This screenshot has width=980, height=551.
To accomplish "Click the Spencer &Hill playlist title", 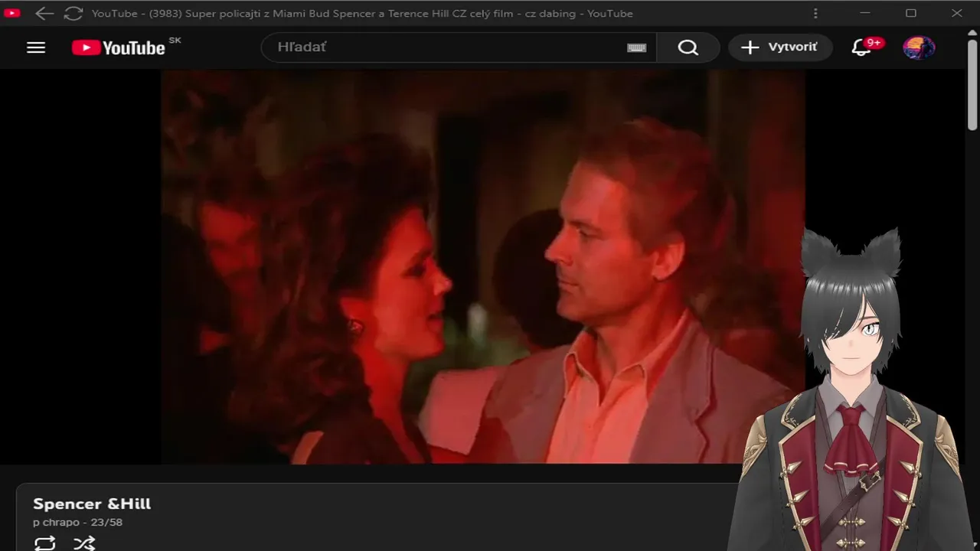I will click(x=92, y=504).
